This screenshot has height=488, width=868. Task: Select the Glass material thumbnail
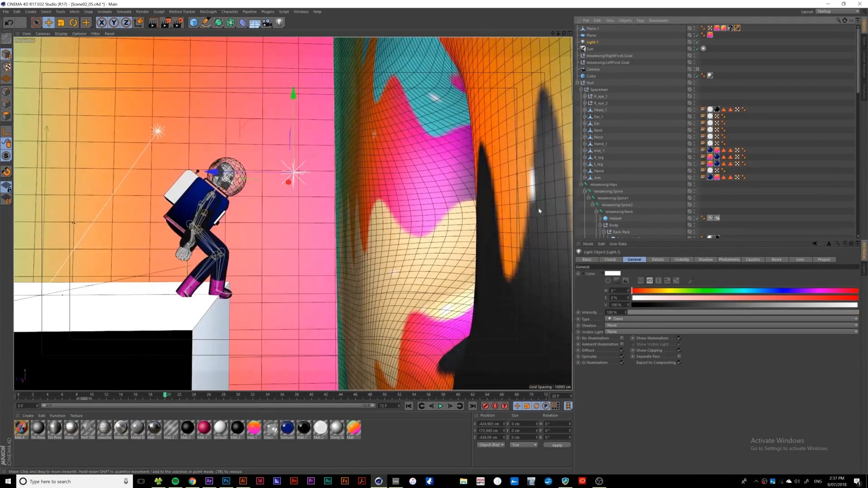tap(270, 428)
